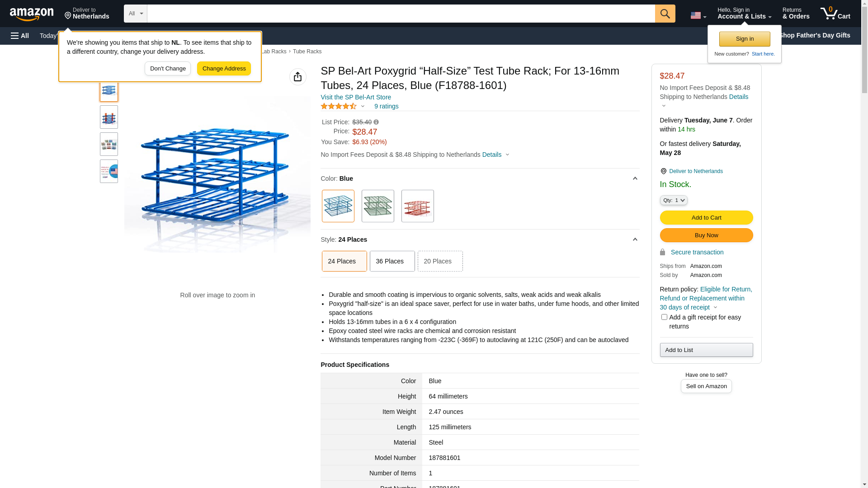Click the share icon near product image
This screenshot has height=488, width=868.
[x=297, y=77]
